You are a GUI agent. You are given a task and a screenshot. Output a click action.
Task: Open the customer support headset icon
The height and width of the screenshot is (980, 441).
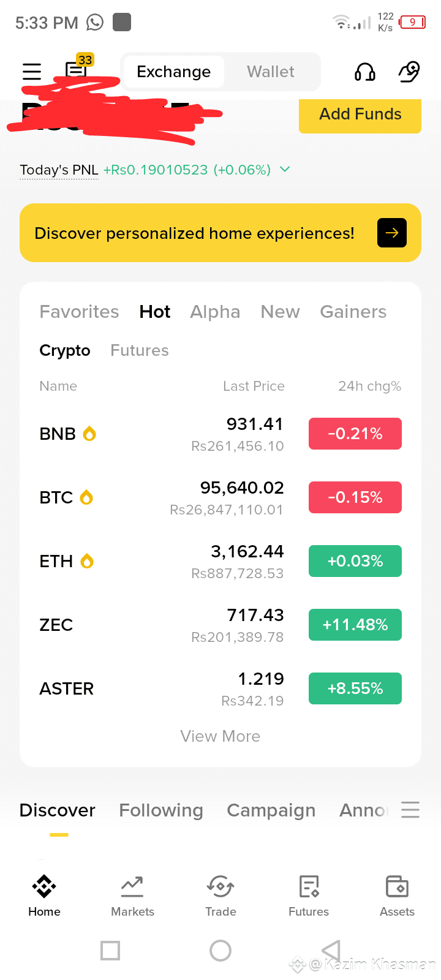click(x=365, y=72)
